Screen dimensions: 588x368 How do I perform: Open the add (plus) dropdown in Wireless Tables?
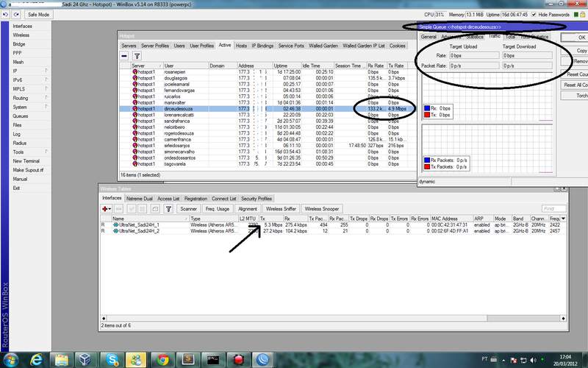(x=107, y=209)
